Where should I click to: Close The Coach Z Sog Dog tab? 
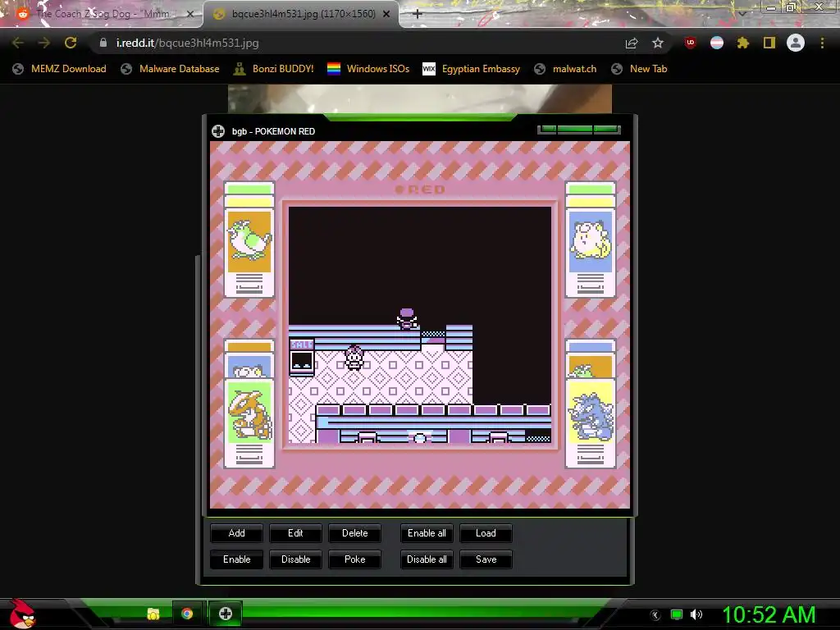189,14
